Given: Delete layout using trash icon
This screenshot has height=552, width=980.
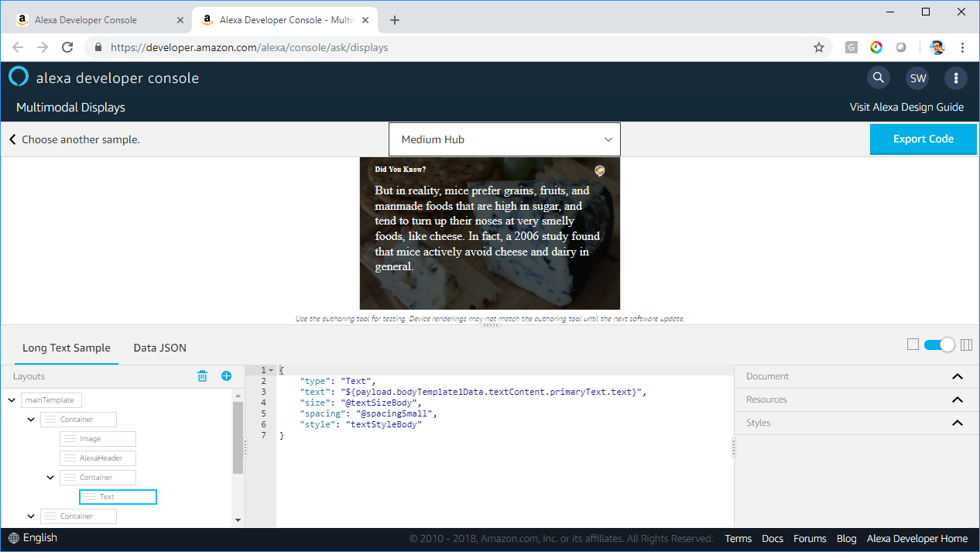Looking at the screenshot, I should [x=202, y=376].
